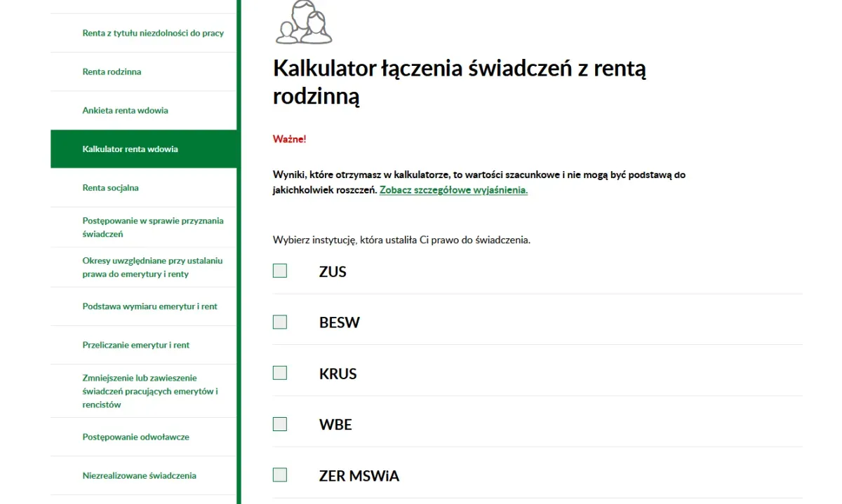
Task: Open Przeliczanie emerytur i rent
Action: click(135, 345)
